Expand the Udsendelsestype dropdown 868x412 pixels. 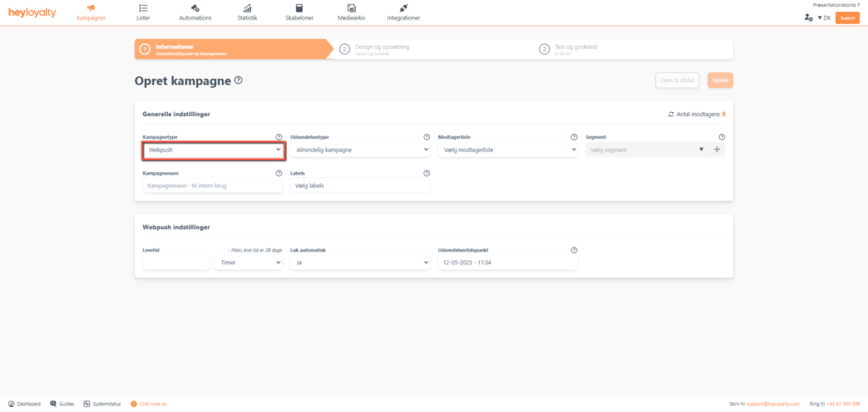coord(359,150)
